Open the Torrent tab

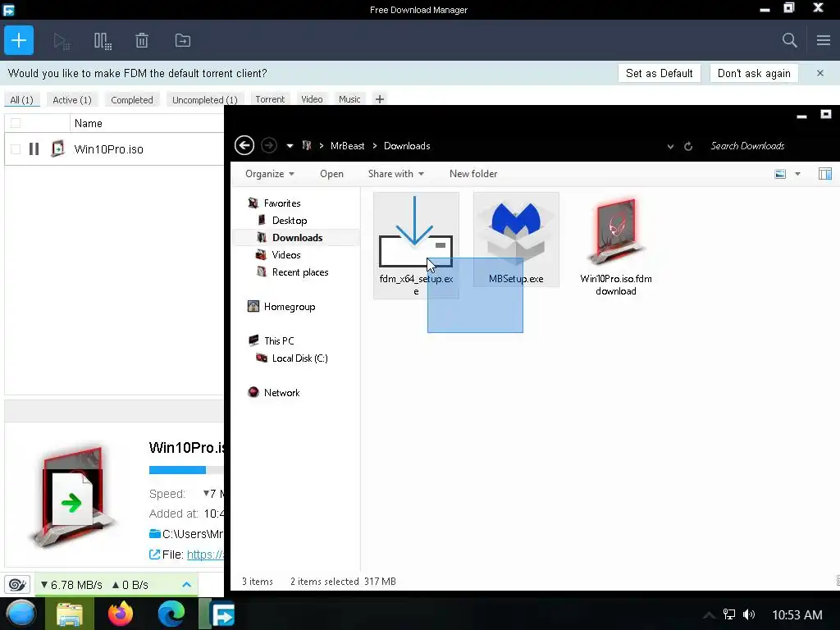(270, 99)
